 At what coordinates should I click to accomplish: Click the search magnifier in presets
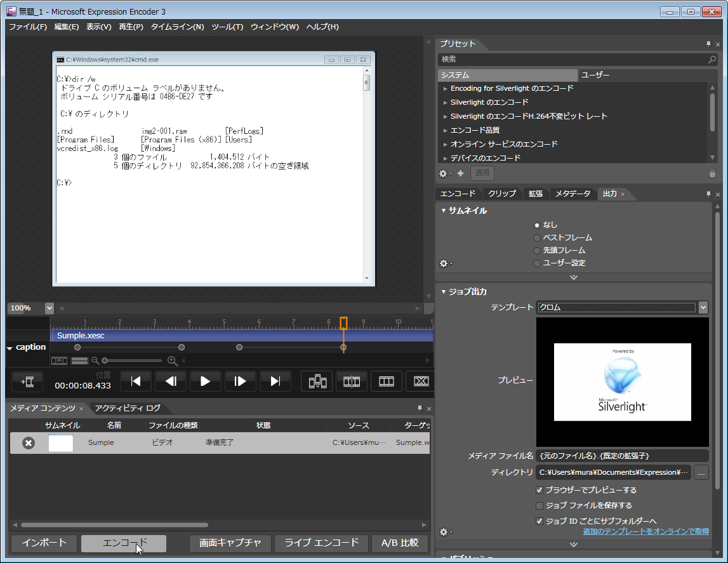pyautogui.click(x=711, y=60)
